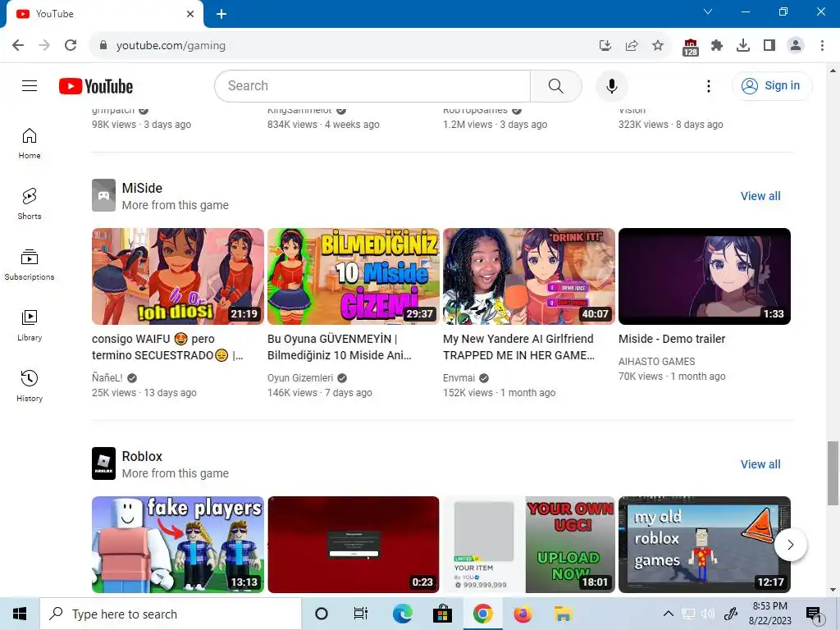Open Task View on taskbar
The width and height of the screenshot is (840, 630).
click(x=361, y=614)
